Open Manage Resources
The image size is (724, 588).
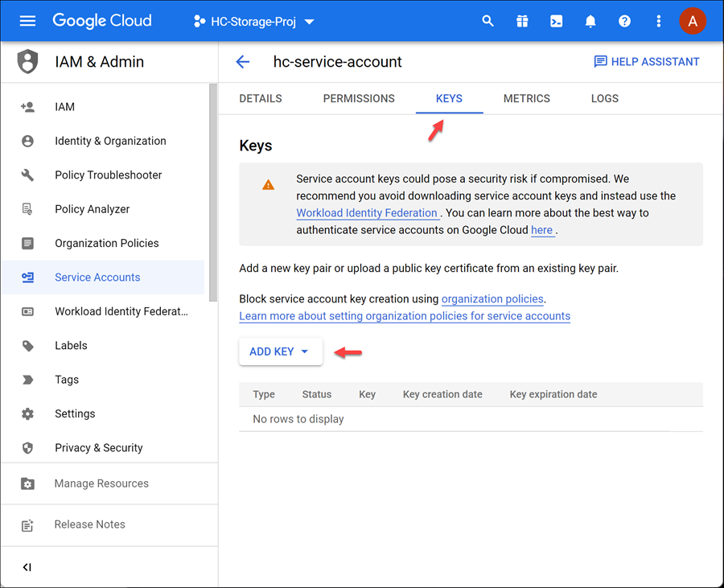point(109,483)
